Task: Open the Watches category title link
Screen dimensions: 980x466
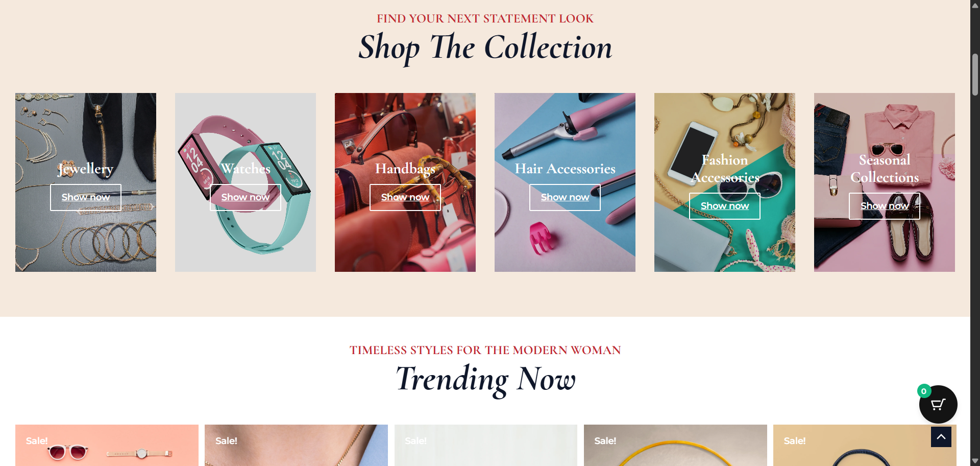Action: 246,168
